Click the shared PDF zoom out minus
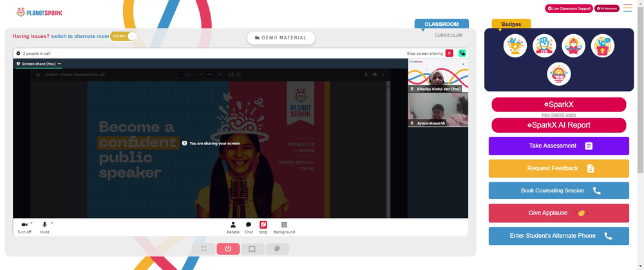Viewport: 644px width, 270px height. [200, 74]
